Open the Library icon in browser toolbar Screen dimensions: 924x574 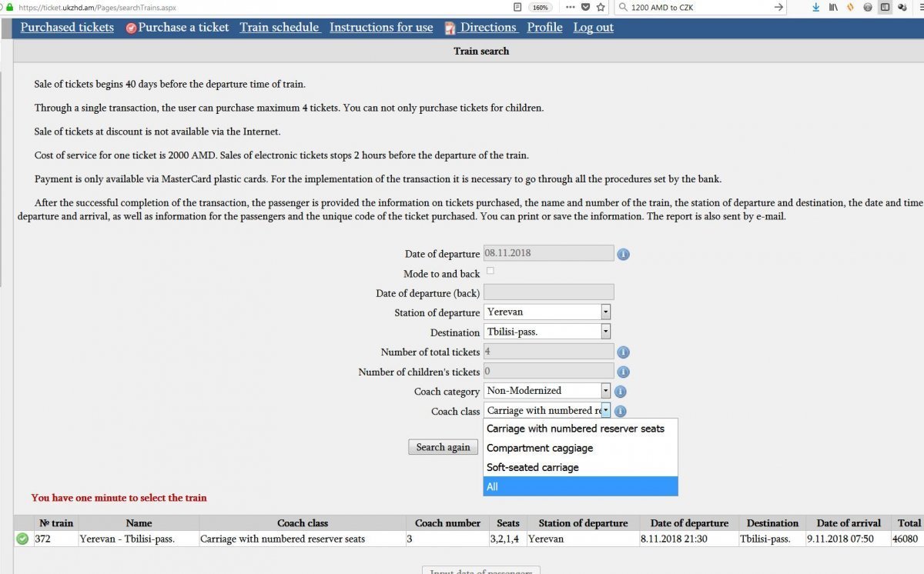833,7
